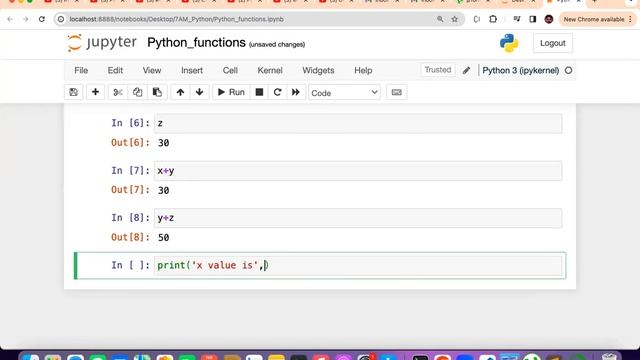This screenshot has width=640, height=360.
Task: Open the Cell menu
Action: 230,70
